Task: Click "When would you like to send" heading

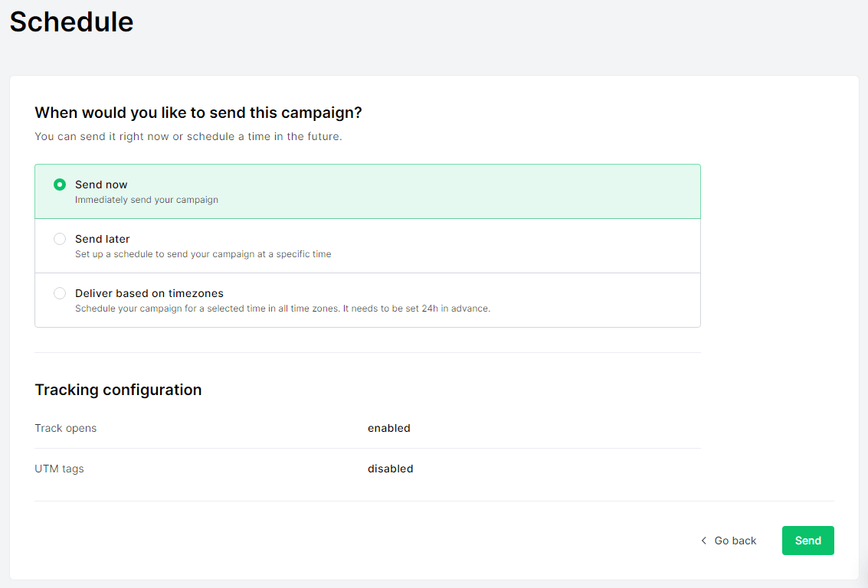Action: (198, 113)
